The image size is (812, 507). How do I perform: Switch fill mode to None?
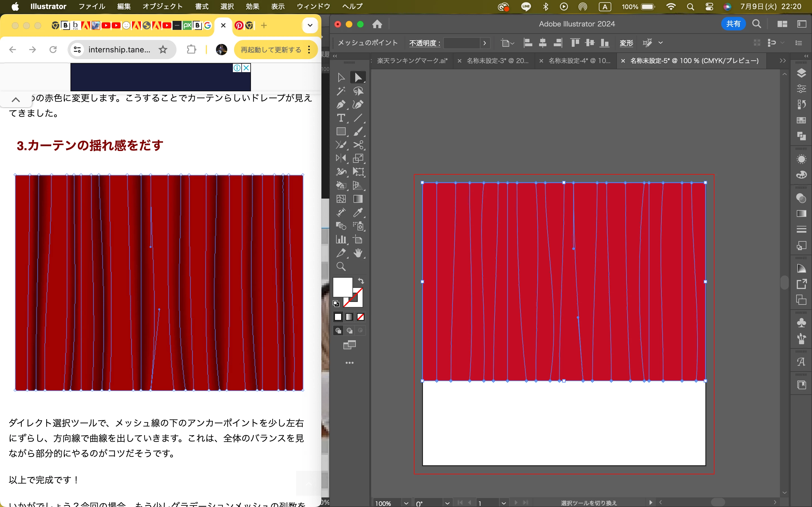361,317
